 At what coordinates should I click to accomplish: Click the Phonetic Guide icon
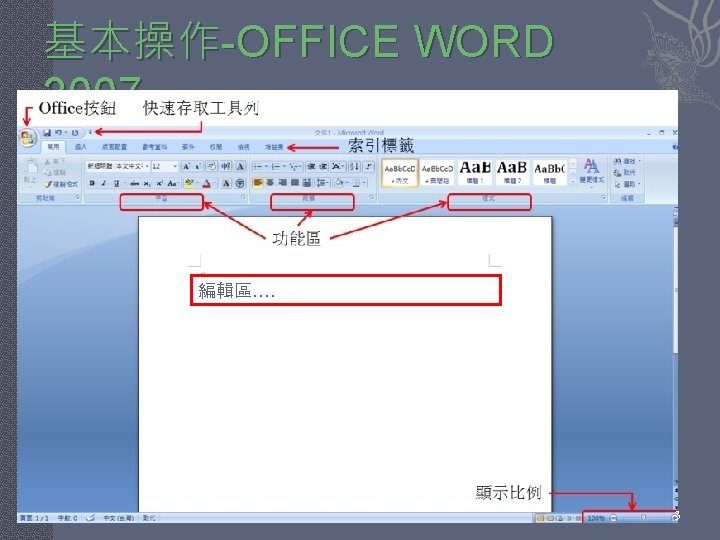click(226, 166)
